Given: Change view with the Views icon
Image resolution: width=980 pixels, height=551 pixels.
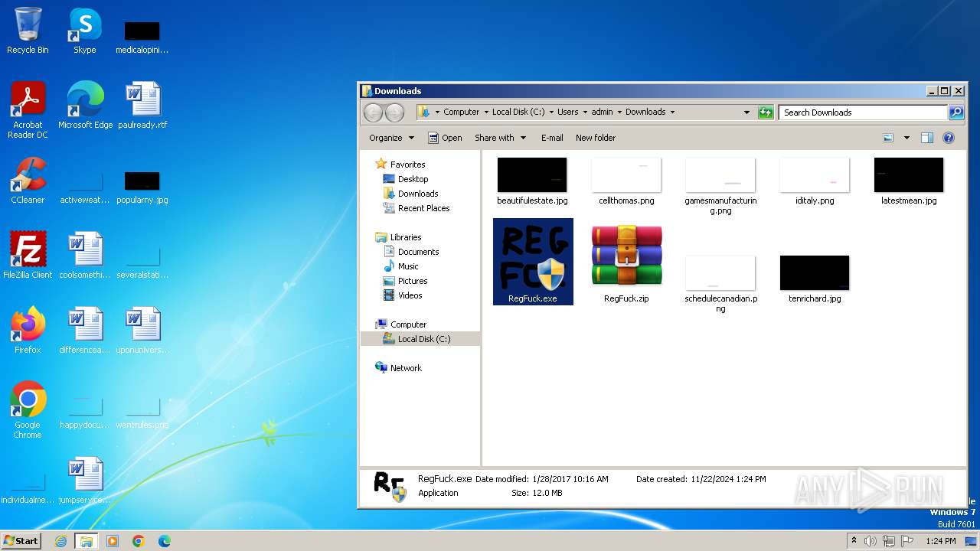Looking at the screenshot, I should pos(888,138).
